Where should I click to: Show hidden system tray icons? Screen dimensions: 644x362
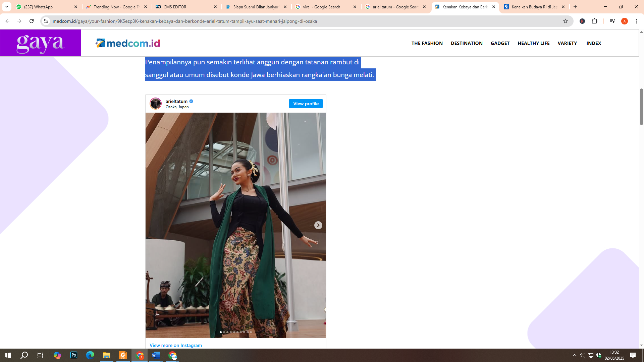pyautogui.click(x=575, y=355)
